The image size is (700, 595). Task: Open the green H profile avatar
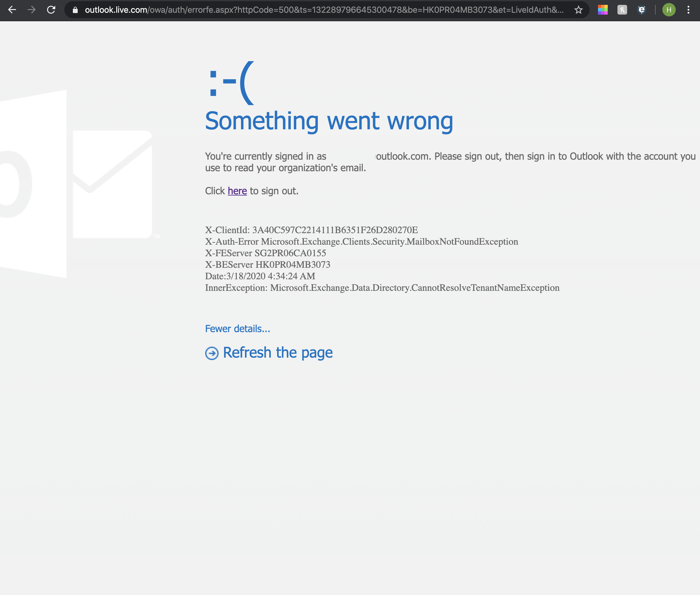point(669,10)
